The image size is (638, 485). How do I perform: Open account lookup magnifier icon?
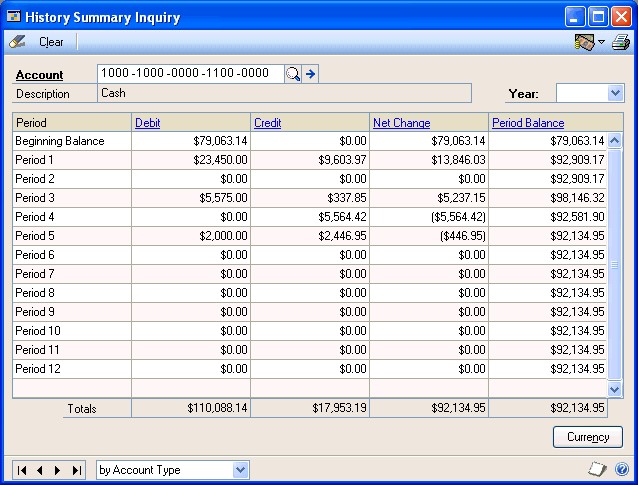click(293, 74)
